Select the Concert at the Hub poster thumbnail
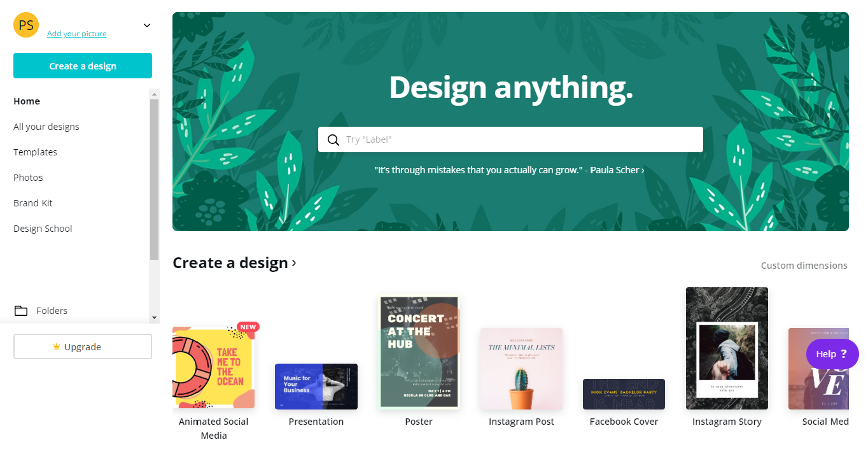Image resolution: width=868 pixels, height=470 pixels. pyautogui.click(x=419, y=352)
